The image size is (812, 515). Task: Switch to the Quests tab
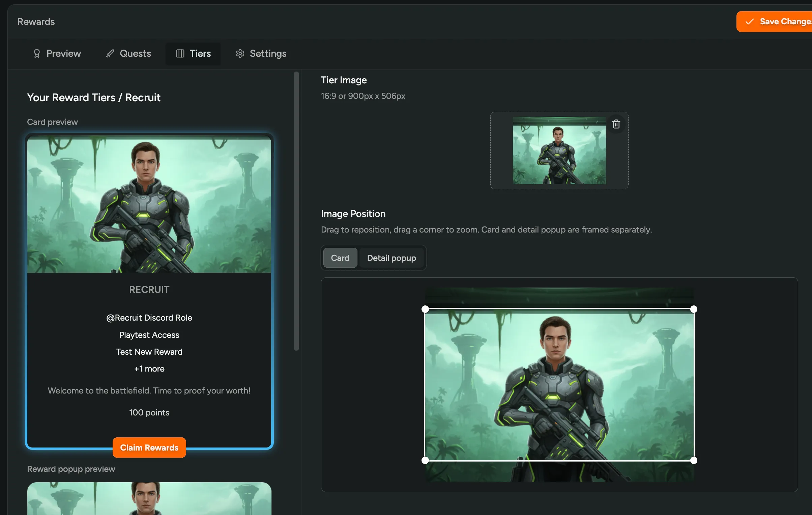(x=128, y=53)
